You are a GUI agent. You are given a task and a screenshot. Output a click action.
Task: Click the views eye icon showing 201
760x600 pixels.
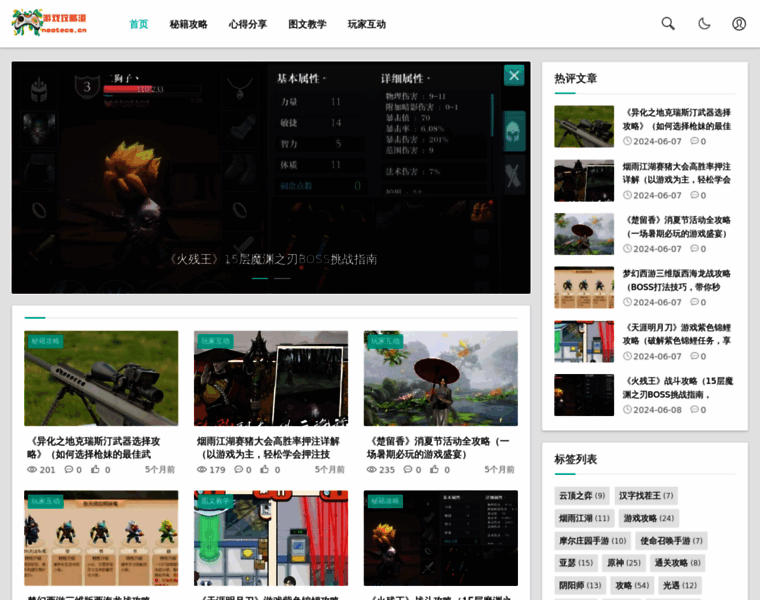pos(32,469)
